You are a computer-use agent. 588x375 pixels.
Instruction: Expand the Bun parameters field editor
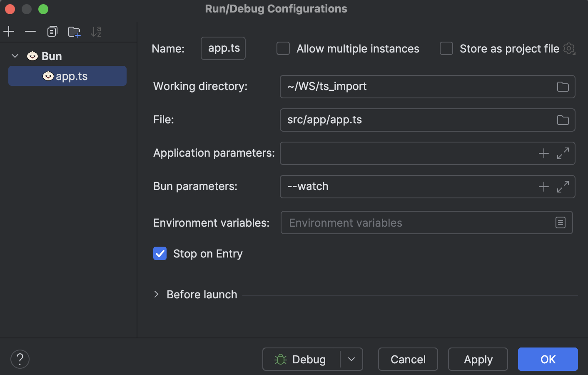563,187
